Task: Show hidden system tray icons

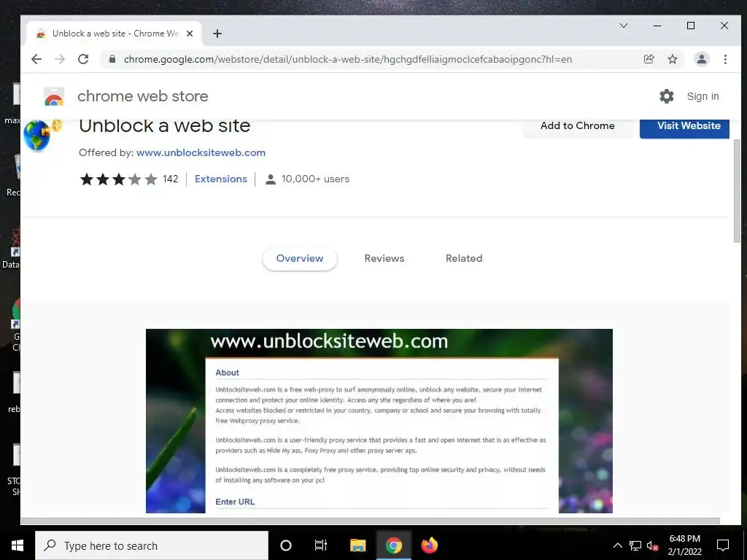Action: point(617,545)
